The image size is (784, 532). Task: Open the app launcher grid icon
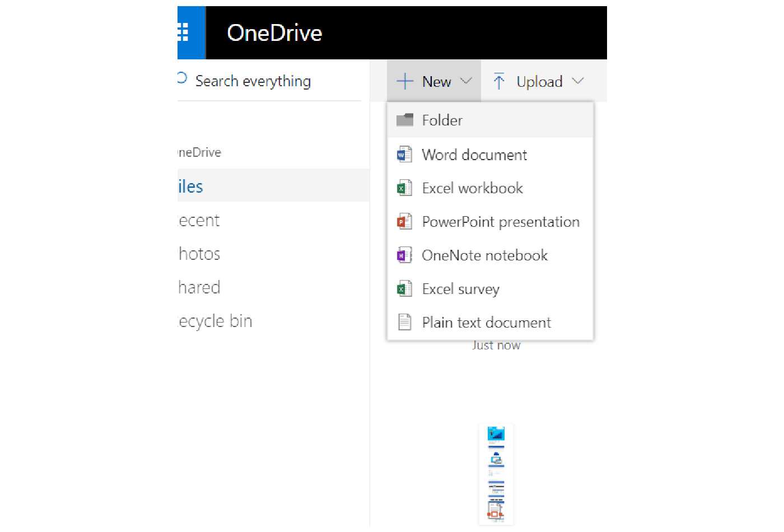[x=183, y=32]
